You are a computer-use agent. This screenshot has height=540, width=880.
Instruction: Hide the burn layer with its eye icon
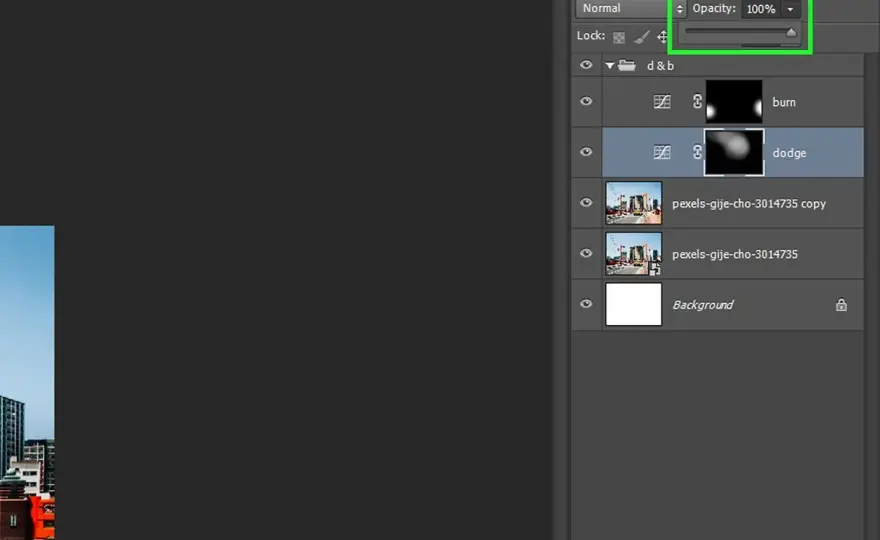pyautogui.click(x=586, y=102)
